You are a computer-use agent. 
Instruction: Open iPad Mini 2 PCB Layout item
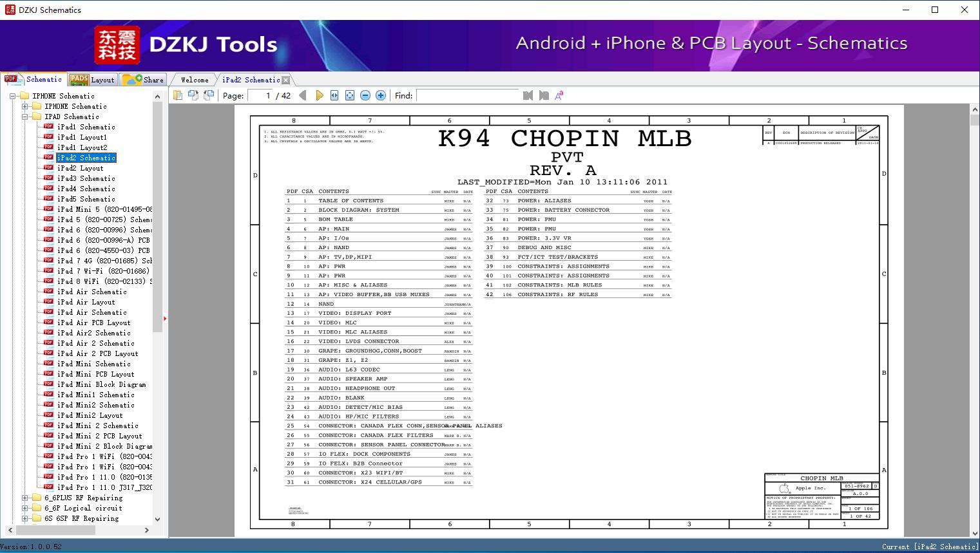(99, 436)
